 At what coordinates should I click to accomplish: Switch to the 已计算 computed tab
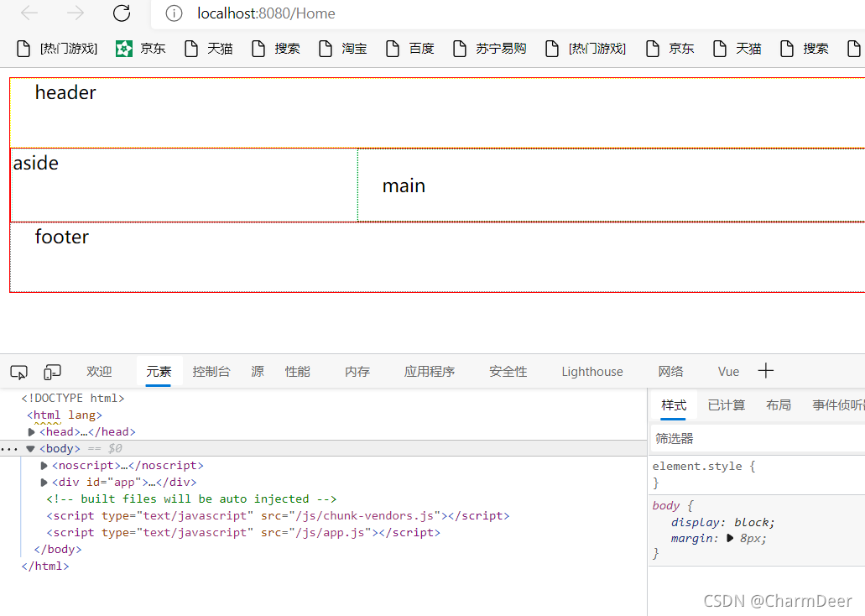[x=727, y=405]
